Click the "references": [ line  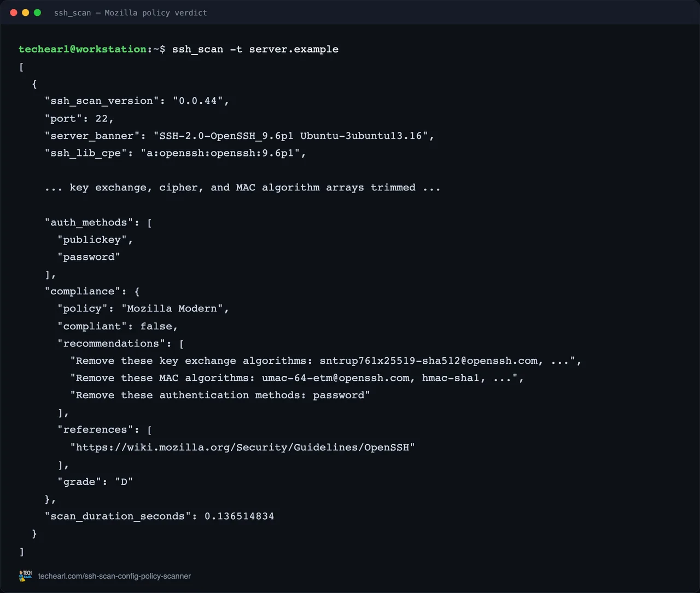tap(104, 430)
